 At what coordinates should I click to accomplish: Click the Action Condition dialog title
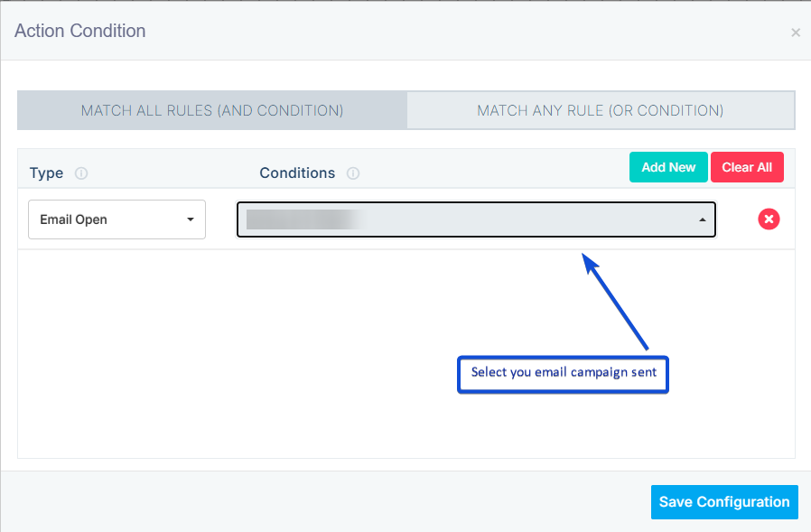tap(80, 31)
